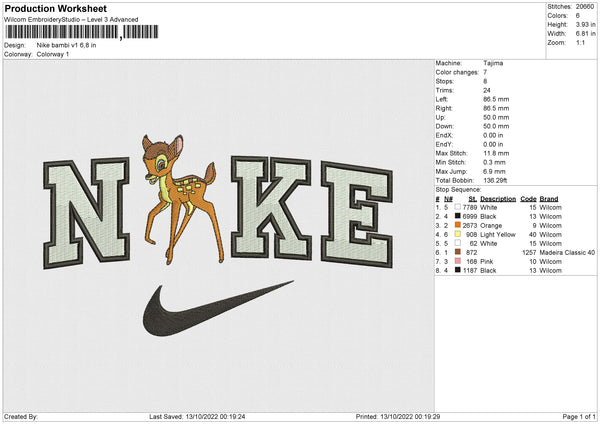Select the Bambi deer in the design preview

click(x=181, y=199)
